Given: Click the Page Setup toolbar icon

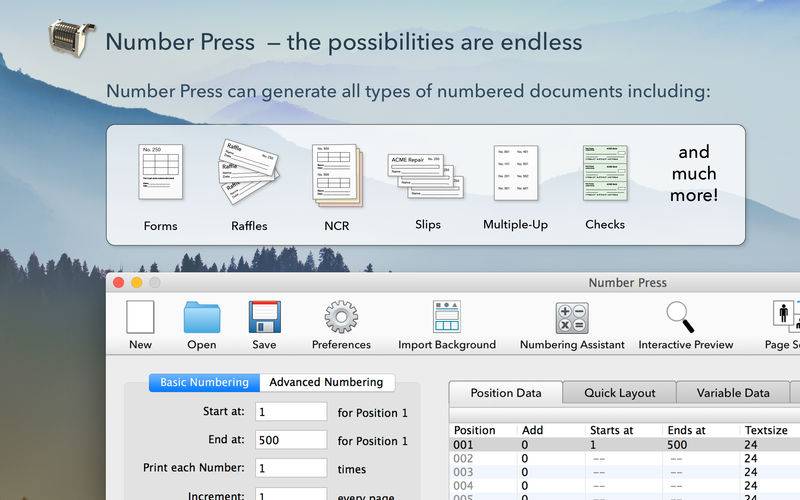Looking at the screenshot, I should click(786, 316).
